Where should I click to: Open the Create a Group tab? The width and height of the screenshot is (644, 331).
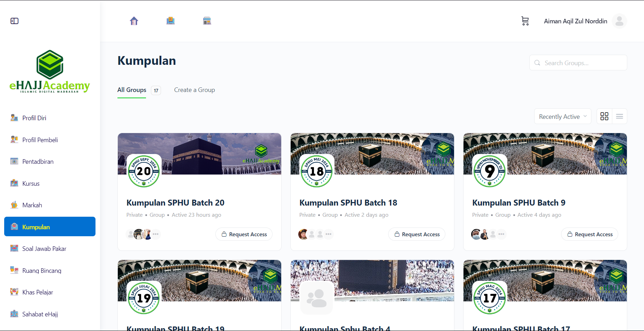[194, 90]
